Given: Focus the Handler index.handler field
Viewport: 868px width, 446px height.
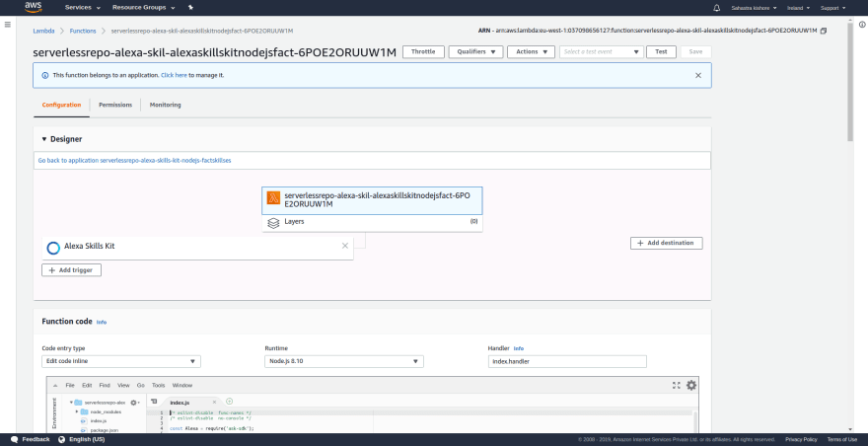Looking at the screenshot, I should (x=567, y=361).
